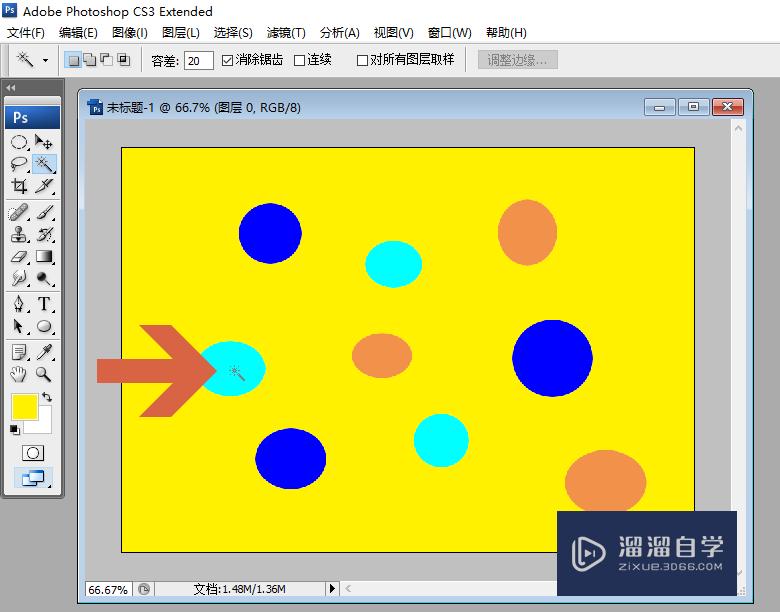
Task: Select the Lasso tool
Action: (x=19, y=164)
